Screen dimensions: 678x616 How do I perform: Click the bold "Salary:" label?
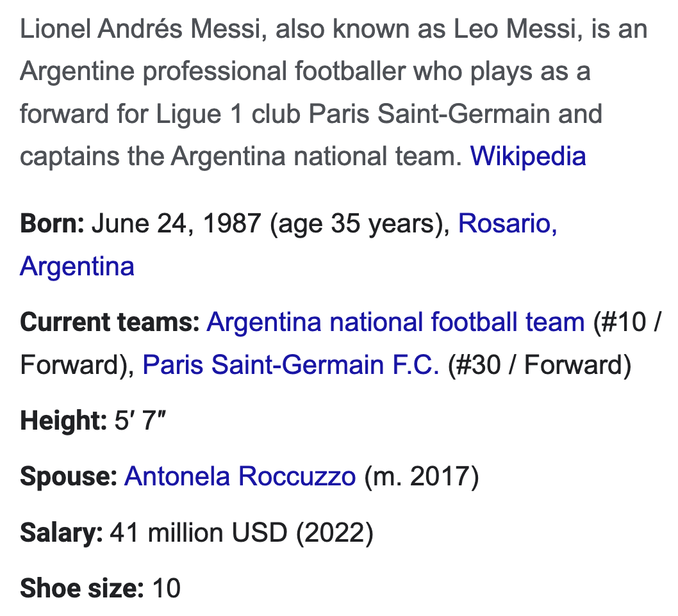62,533
